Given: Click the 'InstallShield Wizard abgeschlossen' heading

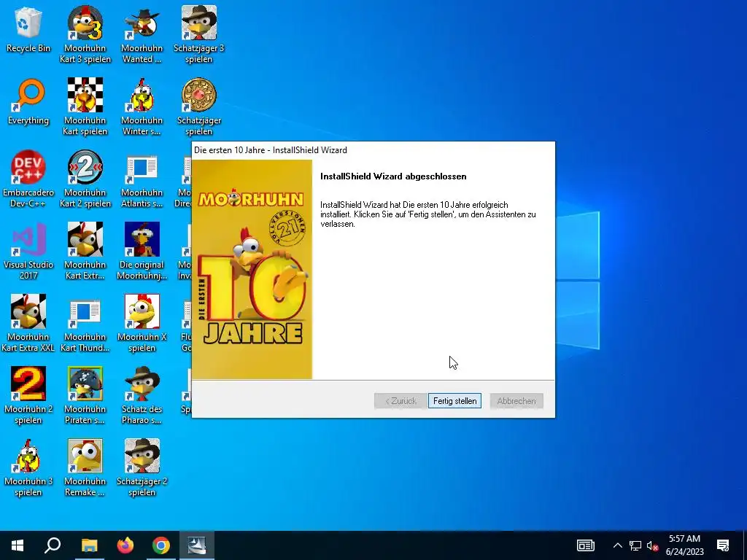Looking at the screenshot, I should pos(393,176).
